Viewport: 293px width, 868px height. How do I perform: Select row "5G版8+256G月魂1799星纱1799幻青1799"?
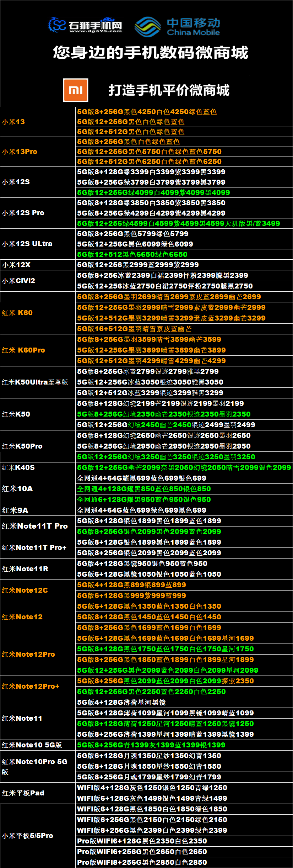184,777
